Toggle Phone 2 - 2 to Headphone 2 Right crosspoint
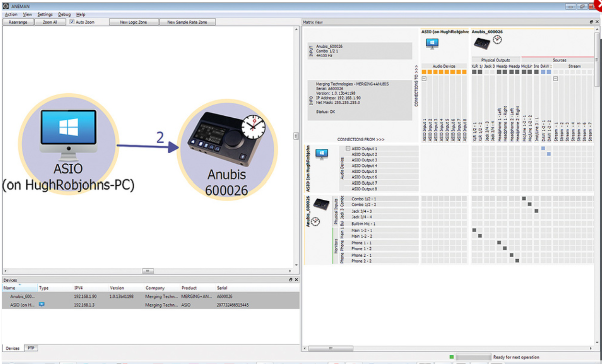The height and width of the screenshot is (364, 602). pos(518,261)
